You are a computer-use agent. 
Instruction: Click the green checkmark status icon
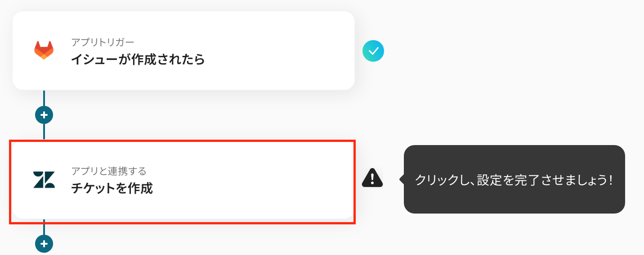point(373,51)
